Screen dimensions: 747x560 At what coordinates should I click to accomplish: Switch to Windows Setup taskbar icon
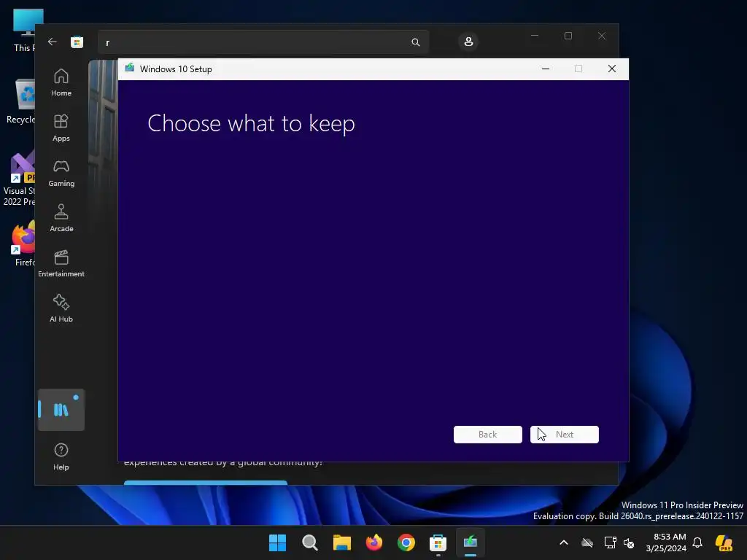471,542
